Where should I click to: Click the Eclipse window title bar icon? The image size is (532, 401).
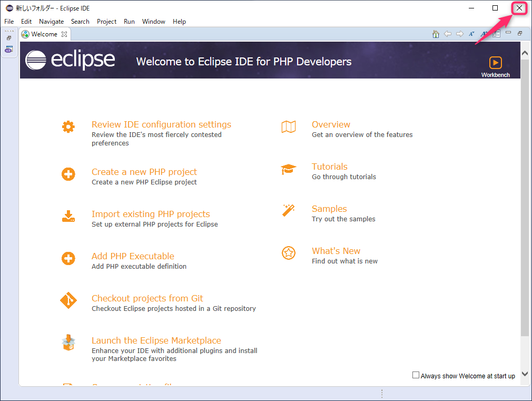pyautogui.click(x=9, y=8)
